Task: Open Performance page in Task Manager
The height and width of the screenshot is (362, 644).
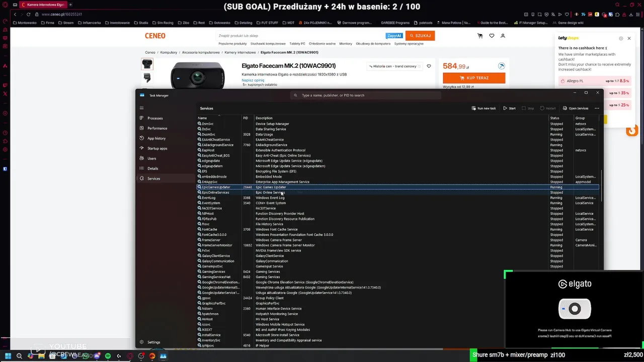Action: click(x=166, y=128)
